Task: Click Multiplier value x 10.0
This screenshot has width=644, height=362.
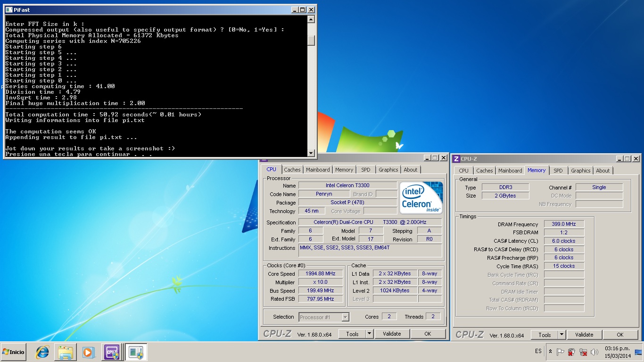Action: (x=321, y=282)
